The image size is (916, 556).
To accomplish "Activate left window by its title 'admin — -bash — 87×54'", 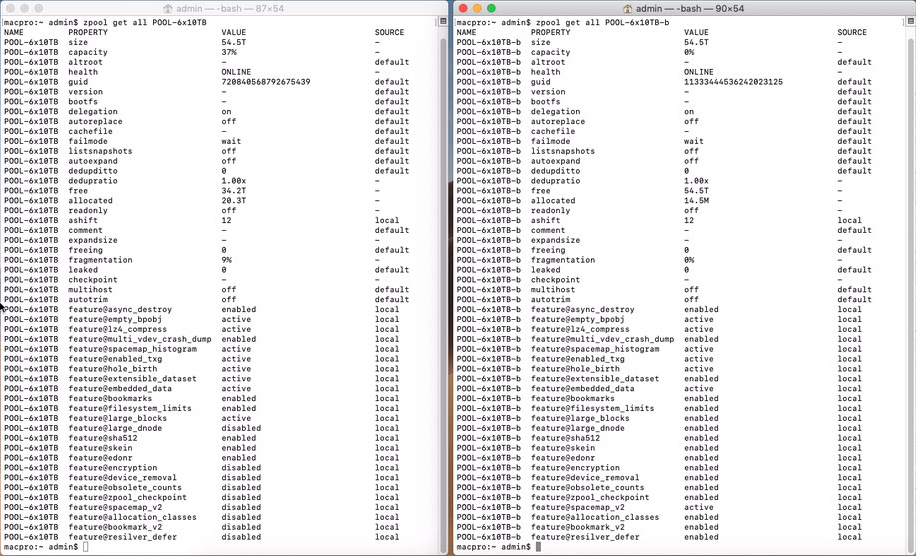I will coord(230,9).
